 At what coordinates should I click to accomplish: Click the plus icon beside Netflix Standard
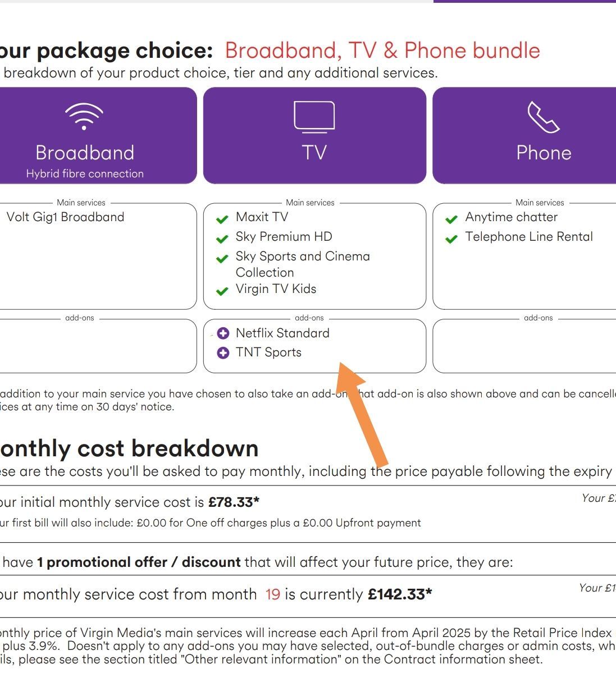coord(223,333)
